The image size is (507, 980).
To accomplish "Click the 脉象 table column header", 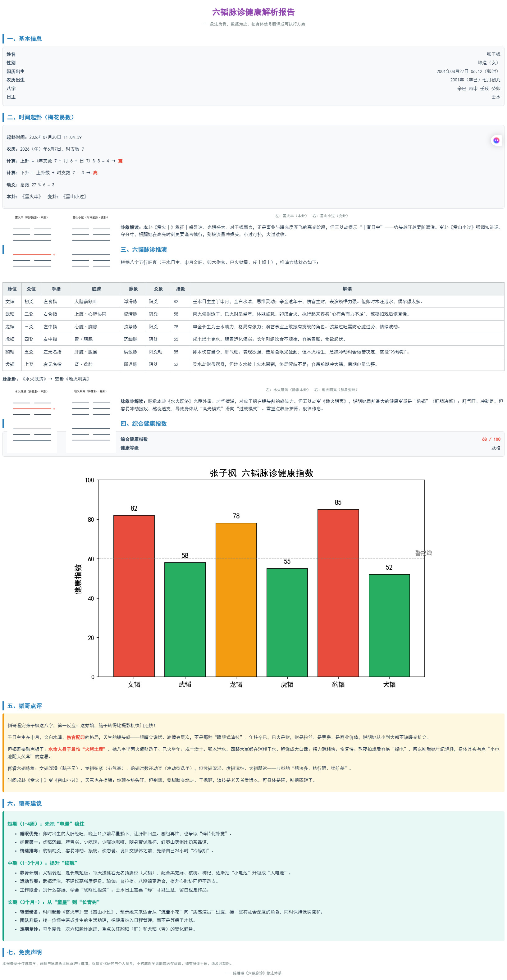I will pyautogui.click(x=133, y=289).
